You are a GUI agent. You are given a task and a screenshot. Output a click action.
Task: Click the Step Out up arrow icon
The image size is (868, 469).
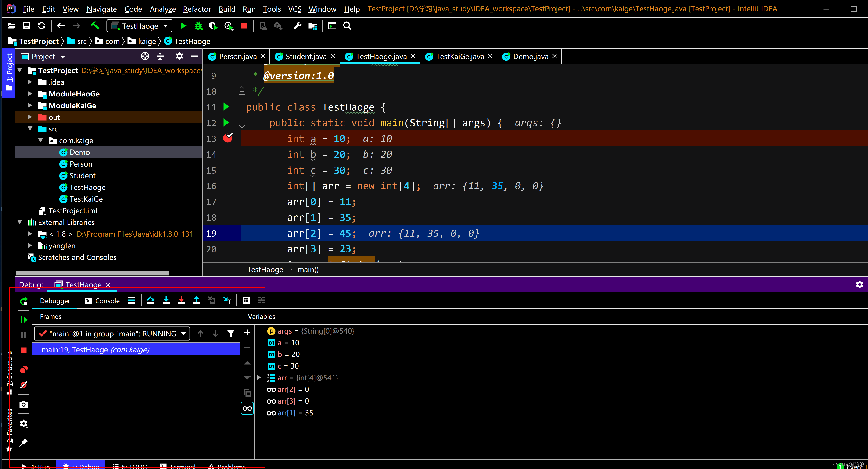197,300
